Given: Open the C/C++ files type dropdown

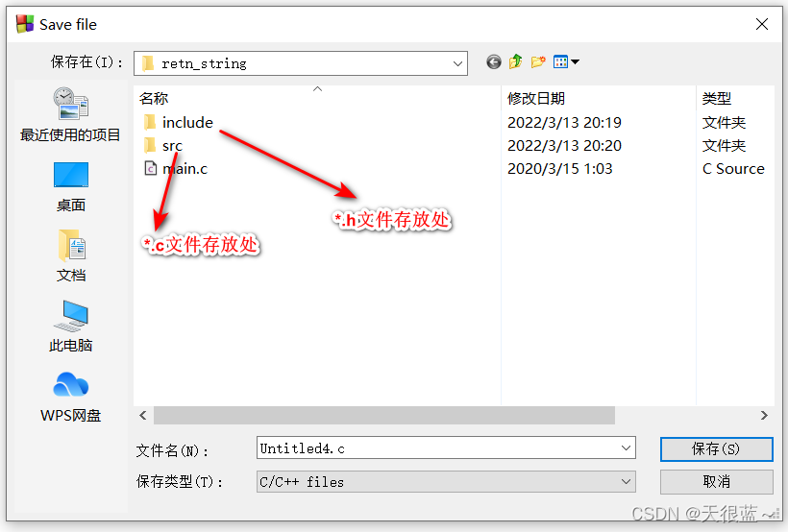Looking at the screenshot, I should pos(446,482).
